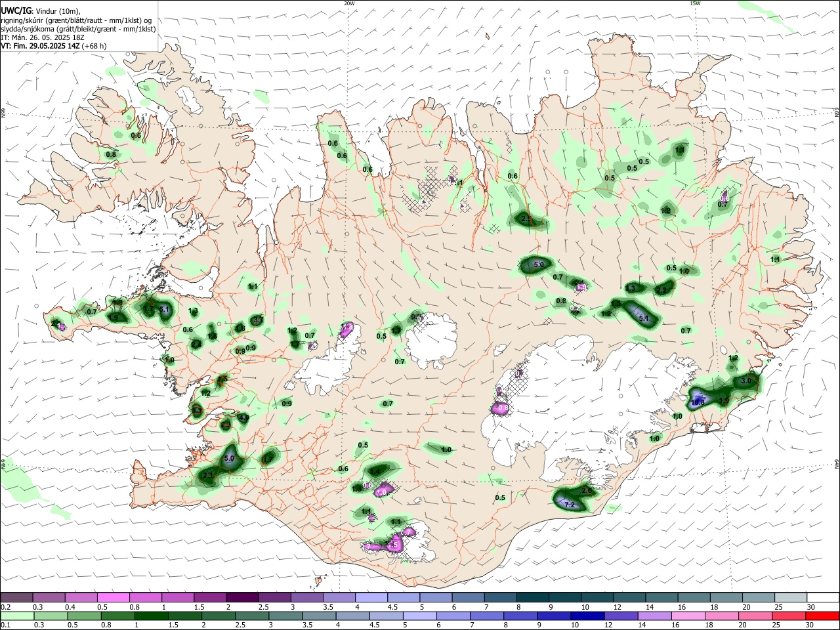840x630 pixels.
Task: Pick the top legend row swatch labeled 25
Action: coord(792,597)
